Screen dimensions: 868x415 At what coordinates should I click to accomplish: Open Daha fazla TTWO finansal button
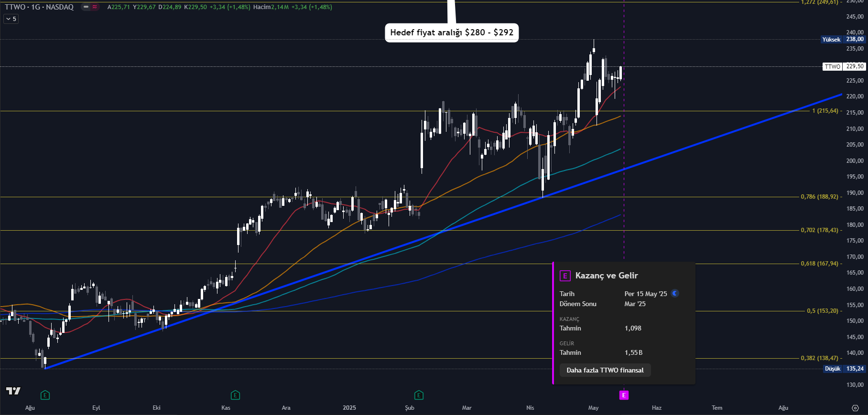coord(605,370)
